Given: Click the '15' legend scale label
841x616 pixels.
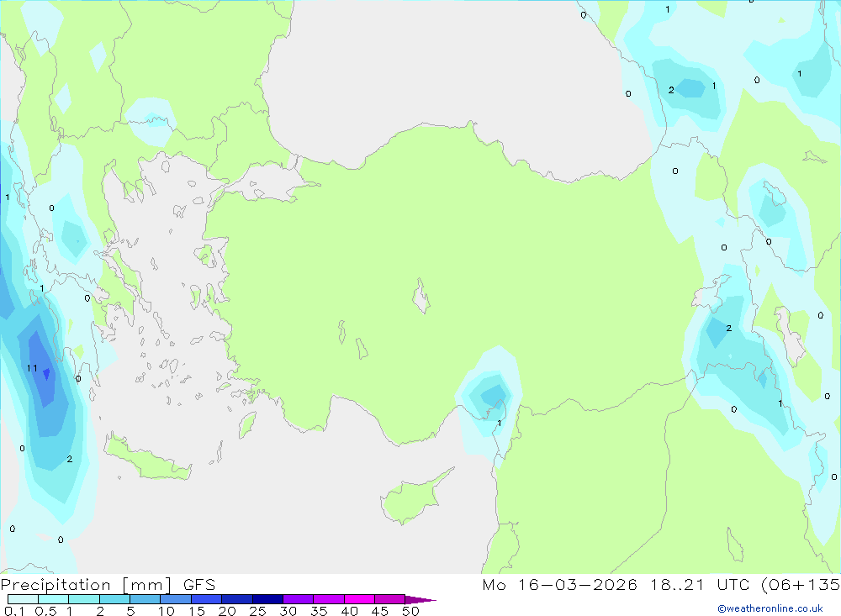Looking at the screenshot, I should pyautogui.click(x=197, y=611).
